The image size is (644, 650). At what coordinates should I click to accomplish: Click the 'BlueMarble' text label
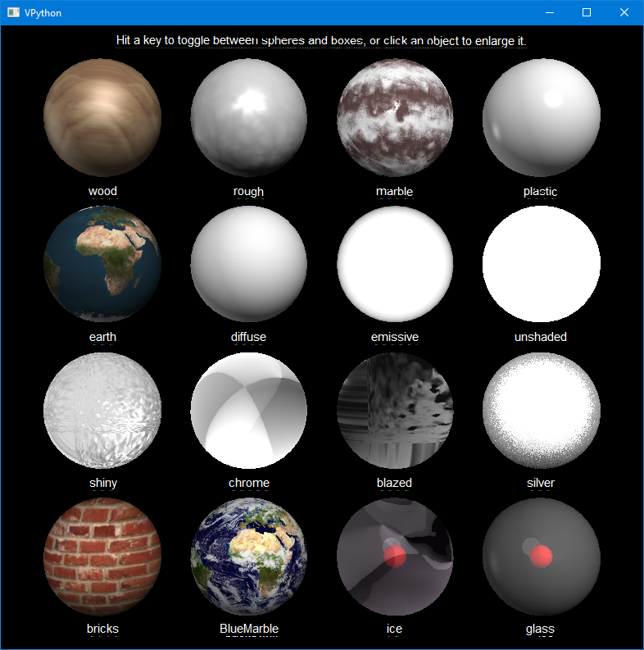pyautogui.click(x=249, y=629)
